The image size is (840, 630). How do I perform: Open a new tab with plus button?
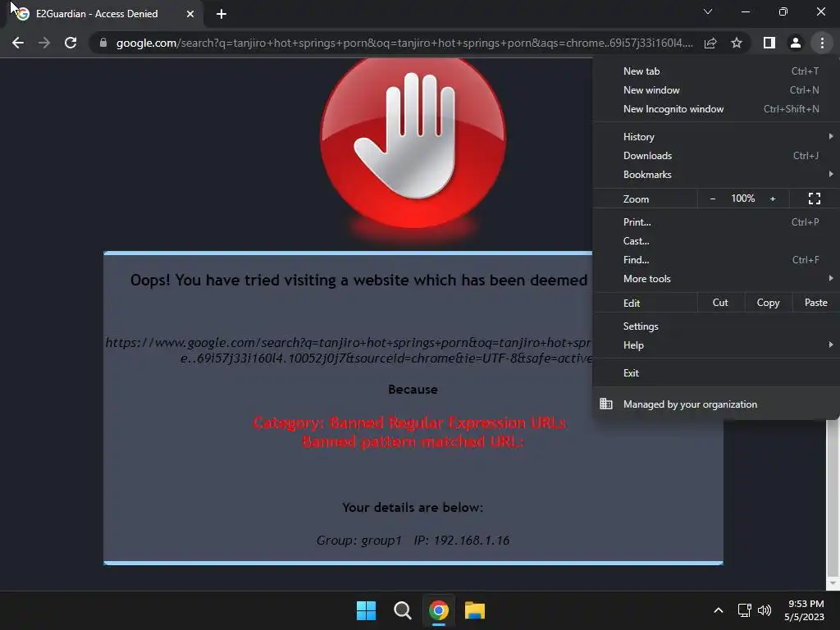click(x=221, y=14)
